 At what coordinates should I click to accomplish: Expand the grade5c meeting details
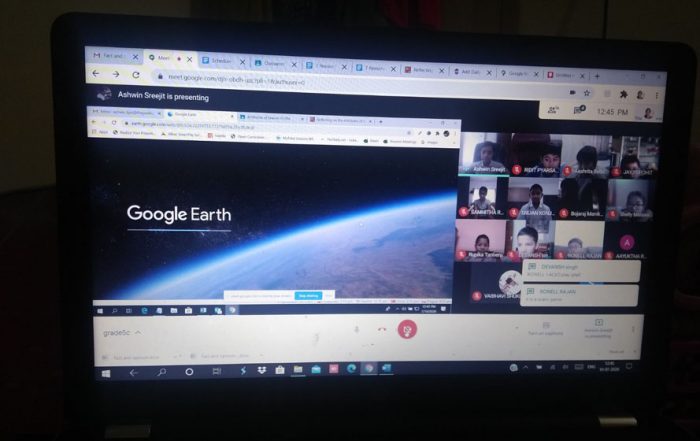[122, 333]
